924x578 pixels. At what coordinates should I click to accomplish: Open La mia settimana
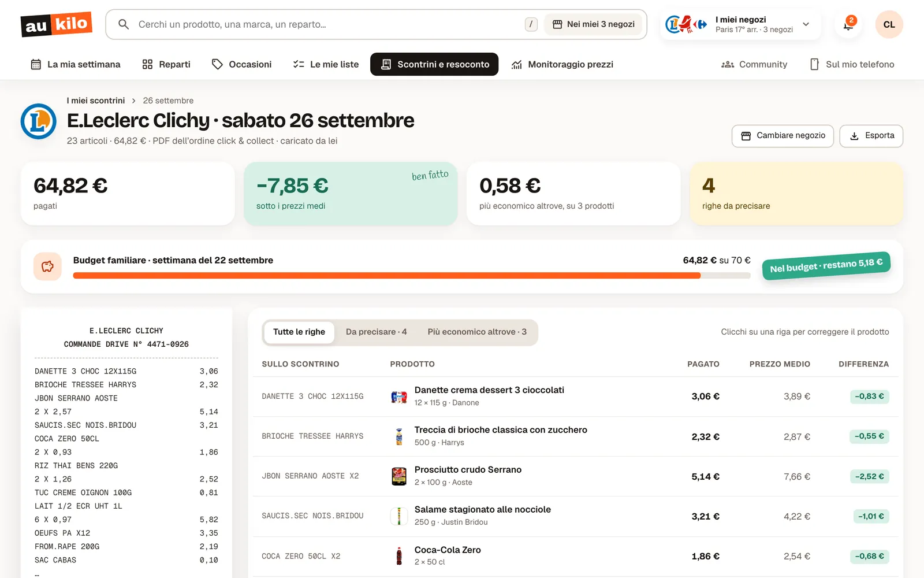coord(75,64)
